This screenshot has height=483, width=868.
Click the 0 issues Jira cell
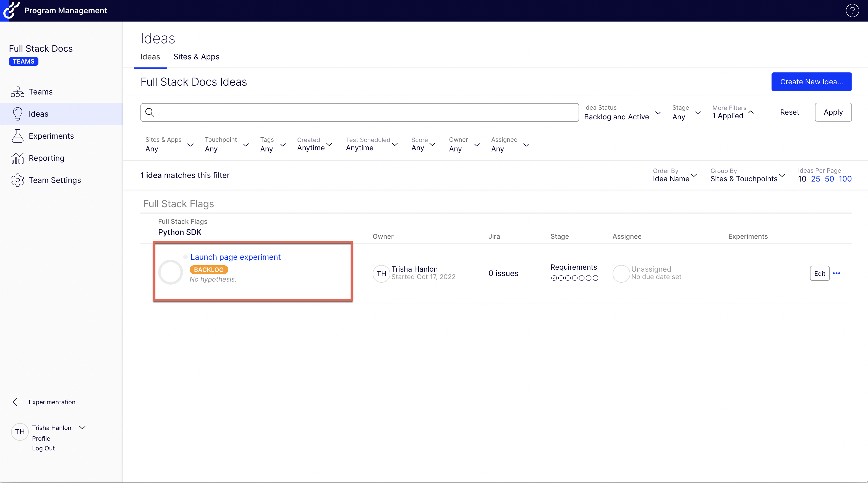(x=503, y=273)
